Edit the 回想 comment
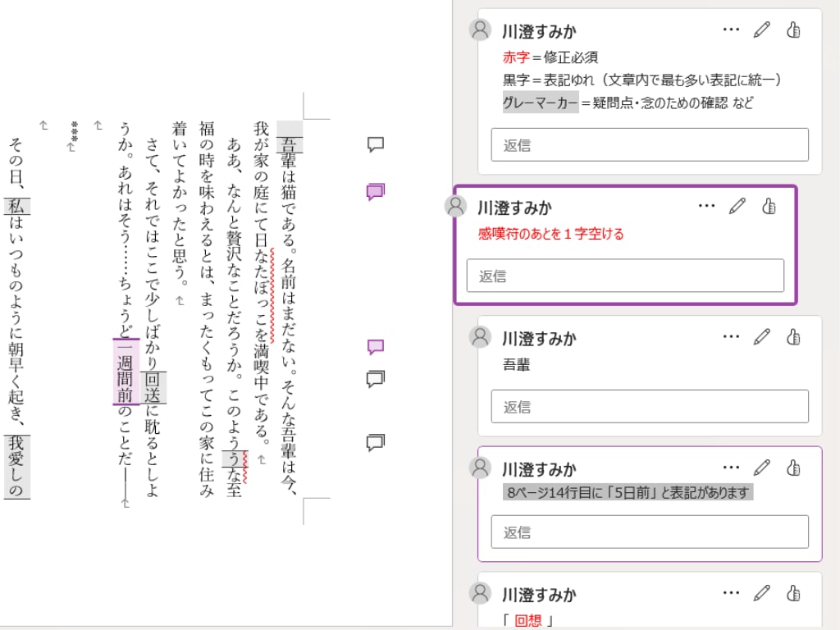Screen dimensions: 840x630 (x=762, y=593)
